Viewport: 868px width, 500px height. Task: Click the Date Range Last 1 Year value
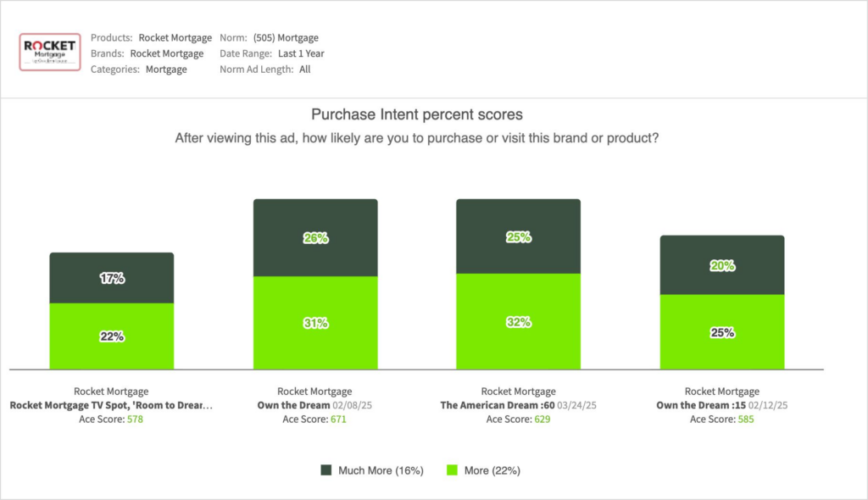(x=299, y=53)
